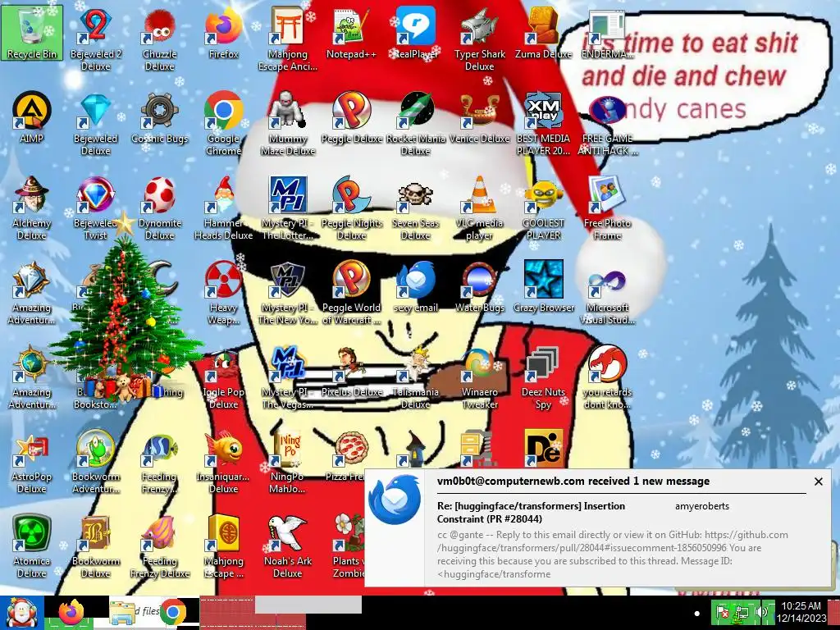Open Typer Shark Deluxe shortcut
This screenshot has height=630, width=840.
tap(479, 39)
